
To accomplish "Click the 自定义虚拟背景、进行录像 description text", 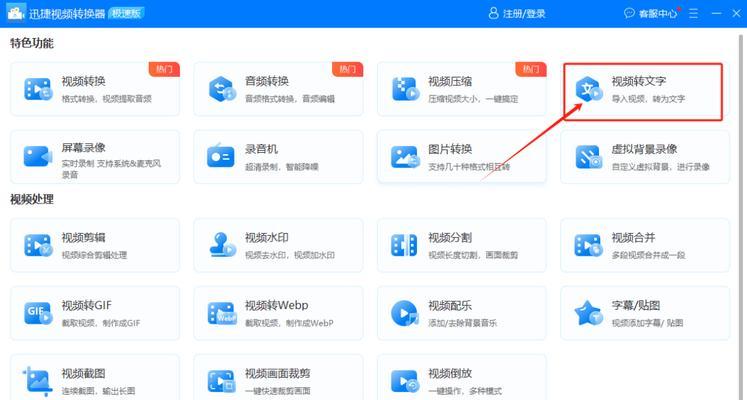I will (x=661, y=167).
